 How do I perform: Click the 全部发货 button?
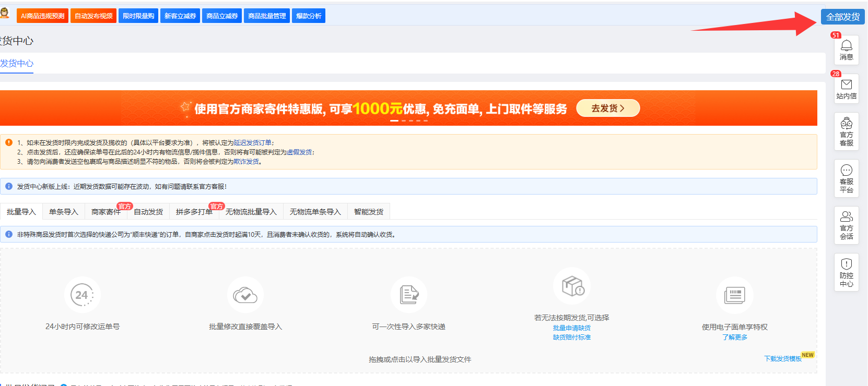click(842, 17)
